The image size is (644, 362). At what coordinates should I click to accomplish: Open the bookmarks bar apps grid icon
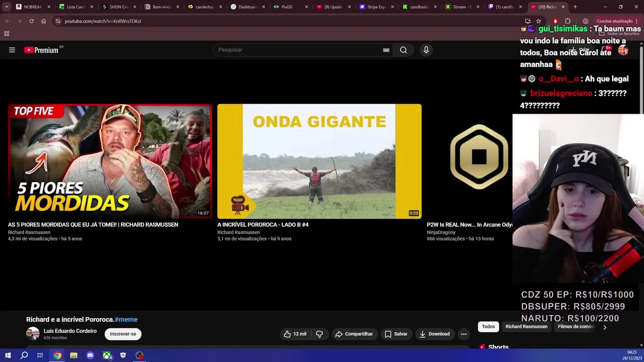(7, 34)
